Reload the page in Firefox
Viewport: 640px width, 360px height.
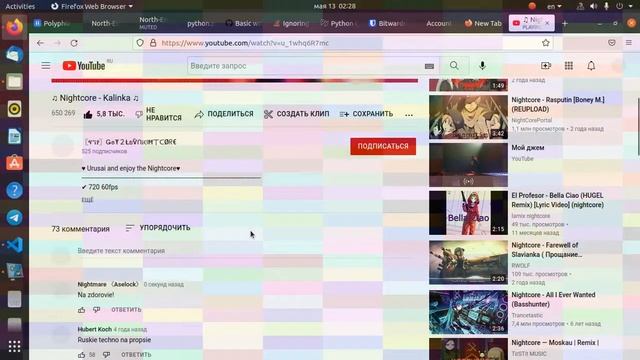pyautogui.click(x=74, y=43)
